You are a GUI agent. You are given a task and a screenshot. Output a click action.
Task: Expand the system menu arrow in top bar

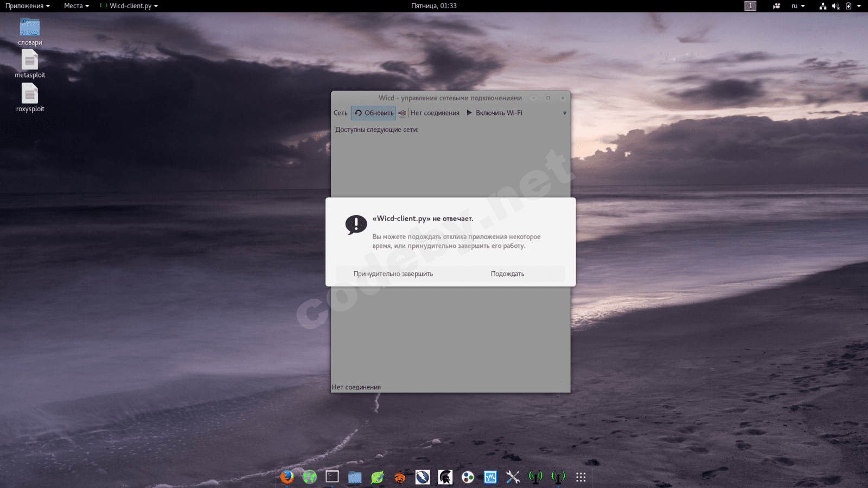click(859, 6)
